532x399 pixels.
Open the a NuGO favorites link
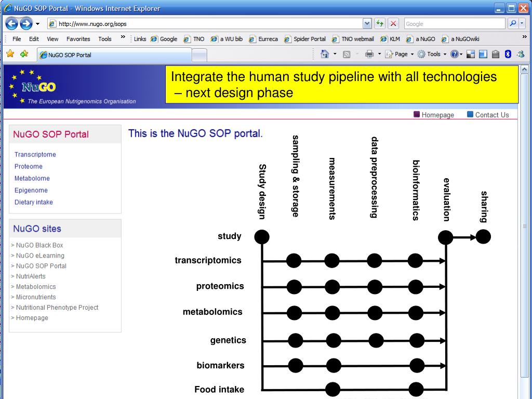point(421,39)
